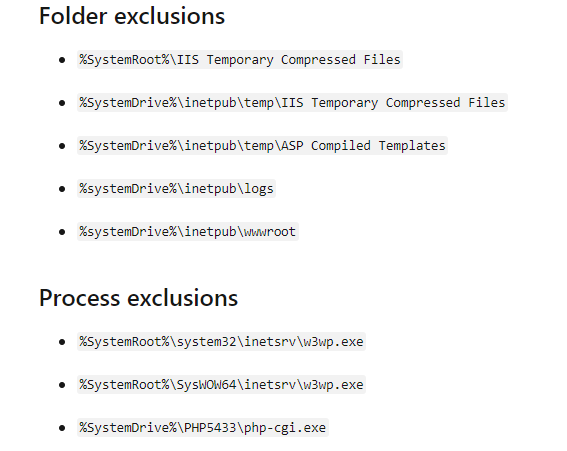Click the word "exclusions" in the Process heading
567x451 pixels.
(183, 298)
